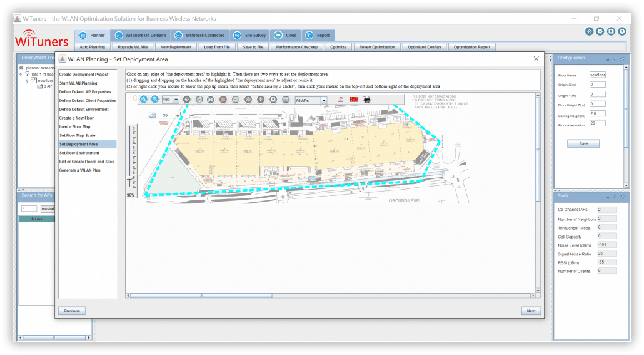
Task: Click Revert Optimization button
Action: (377, 47)
